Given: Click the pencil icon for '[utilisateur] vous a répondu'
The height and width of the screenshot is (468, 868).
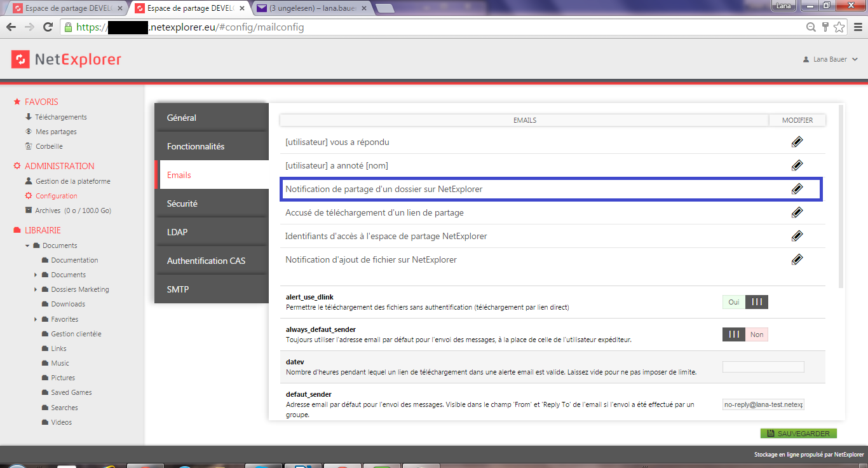Looking at the screenshot, I should 797,142.
